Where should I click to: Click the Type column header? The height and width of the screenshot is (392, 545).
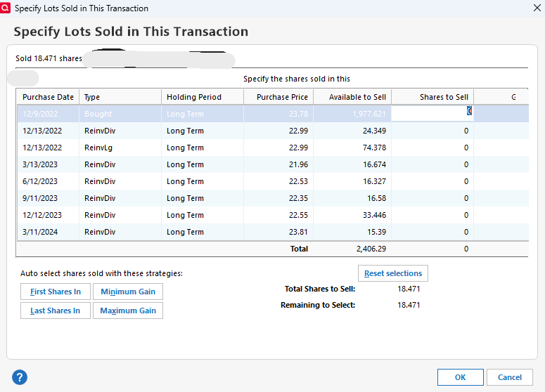coord(120,97)
